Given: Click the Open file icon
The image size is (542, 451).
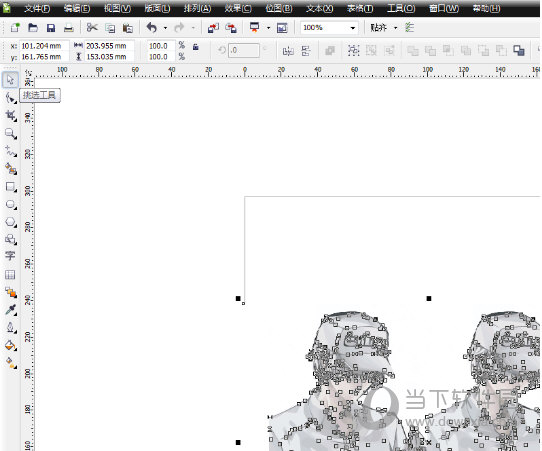Looking at the screenshot, I should (33, 27).
